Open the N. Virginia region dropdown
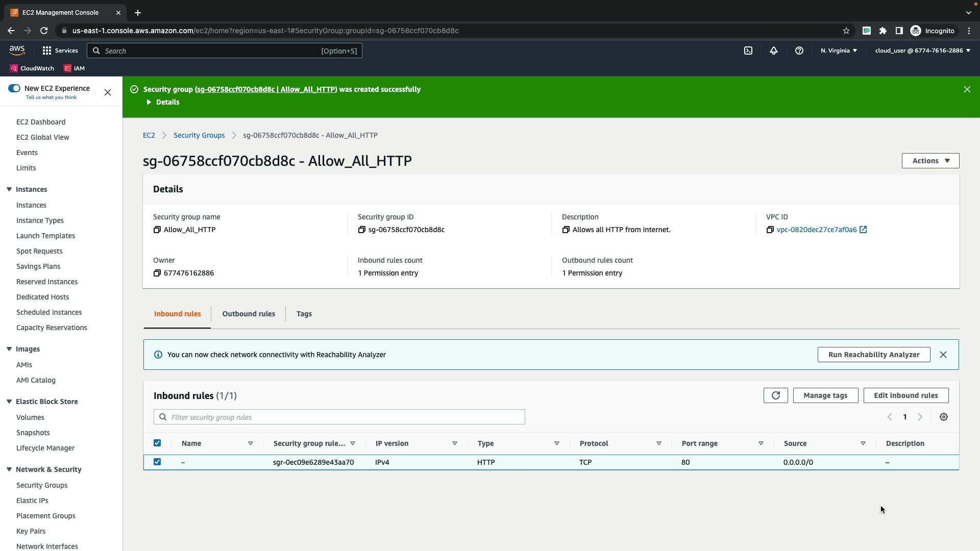 [838, 51]
